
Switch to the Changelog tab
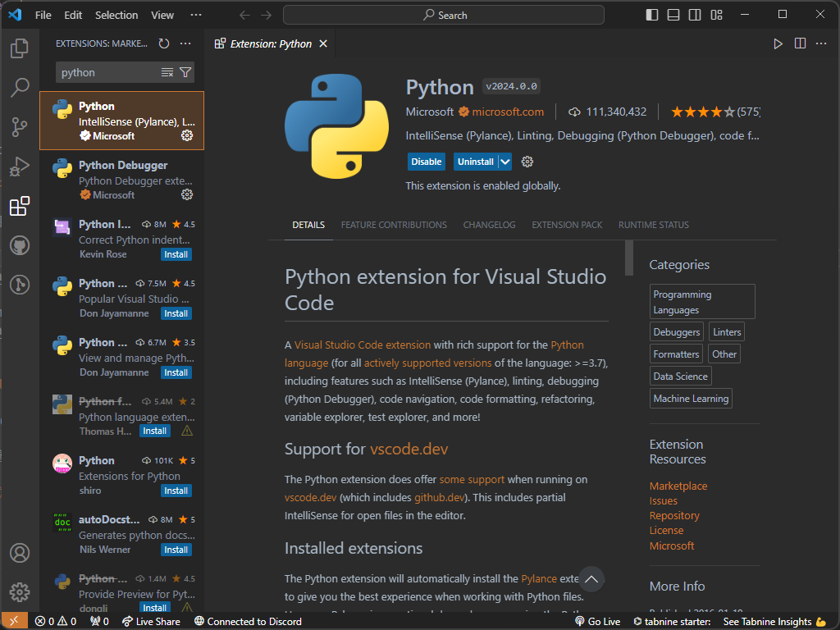pos(489,225)
